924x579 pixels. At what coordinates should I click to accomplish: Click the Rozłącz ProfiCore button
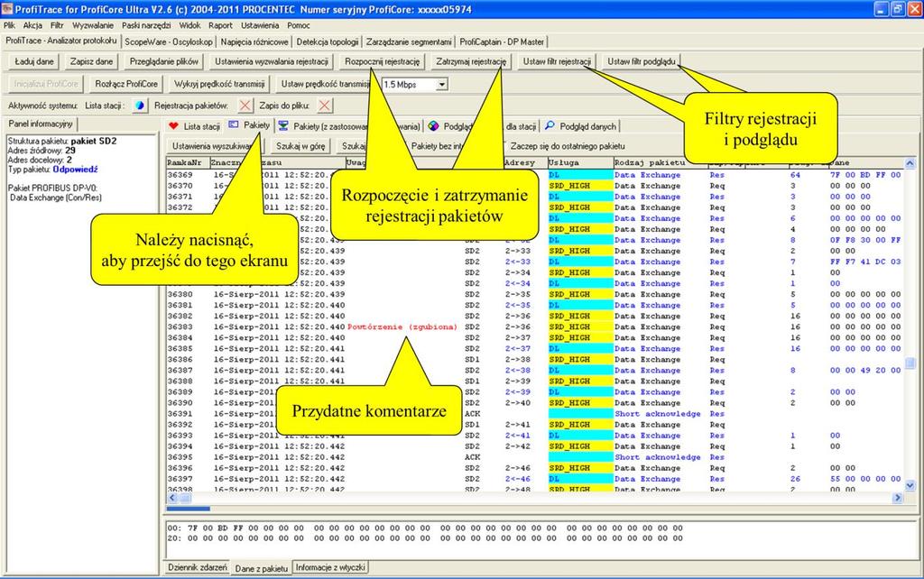[x=126, y=84]
